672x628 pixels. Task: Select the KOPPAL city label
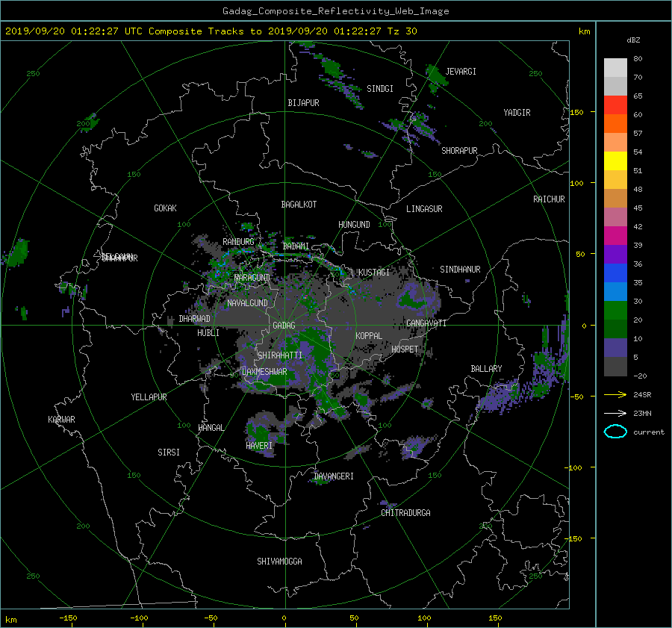coord(369,336)
